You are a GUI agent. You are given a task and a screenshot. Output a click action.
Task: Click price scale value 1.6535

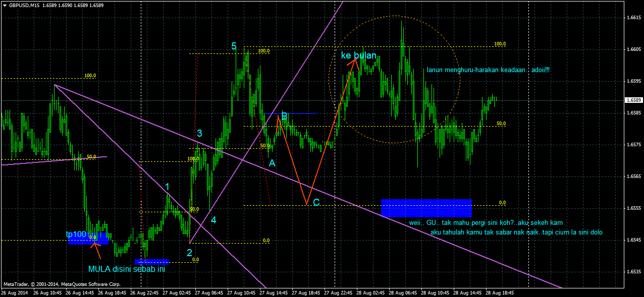pos(634,272)
